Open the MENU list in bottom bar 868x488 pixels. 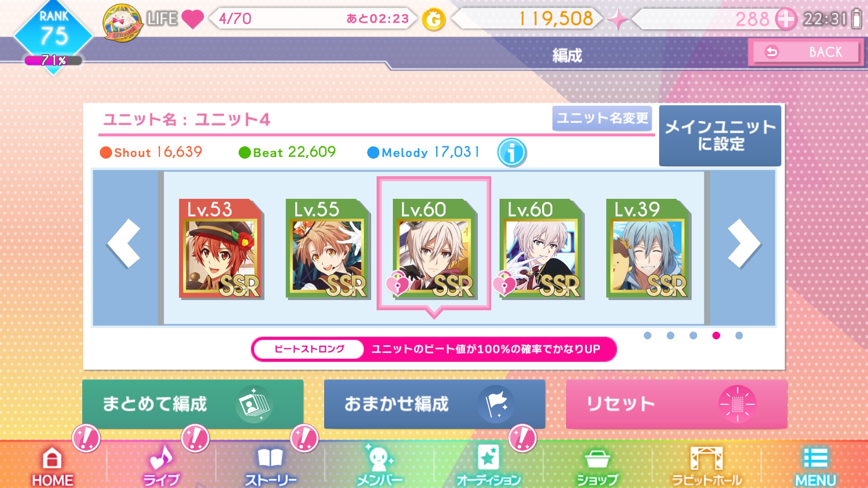tap(816, 466)
